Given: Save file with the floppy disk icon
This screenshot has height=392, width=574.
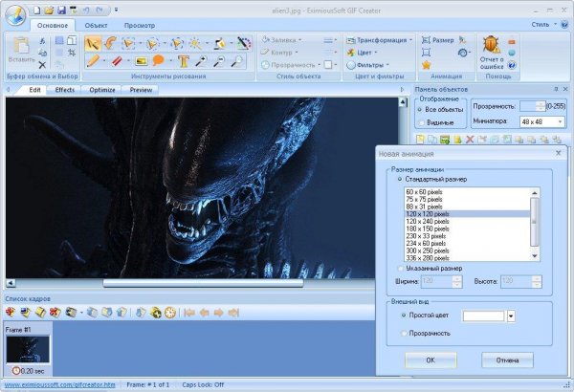Looking at the screenshot, I should coord(61,10).
